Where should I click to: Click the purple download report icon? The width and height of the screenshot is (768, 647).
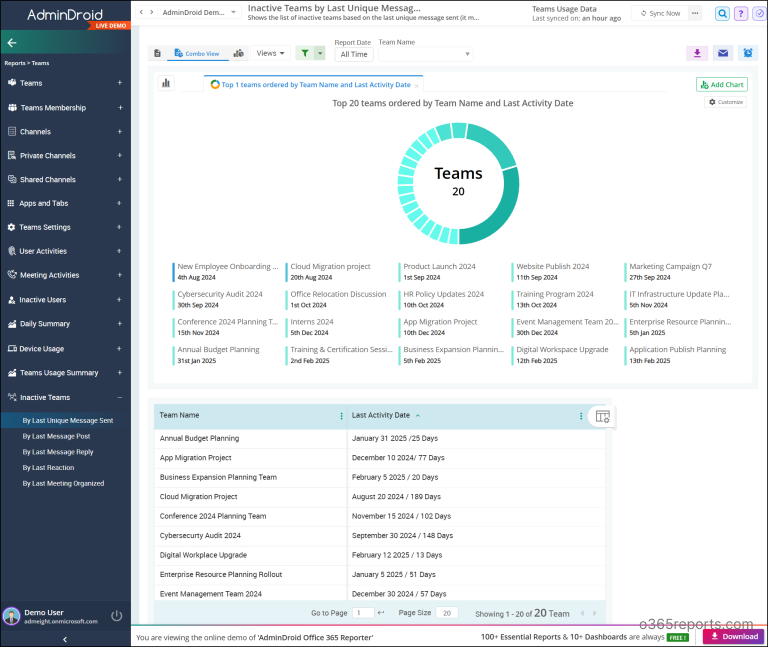pyautogui.click(x=697, y=53)
